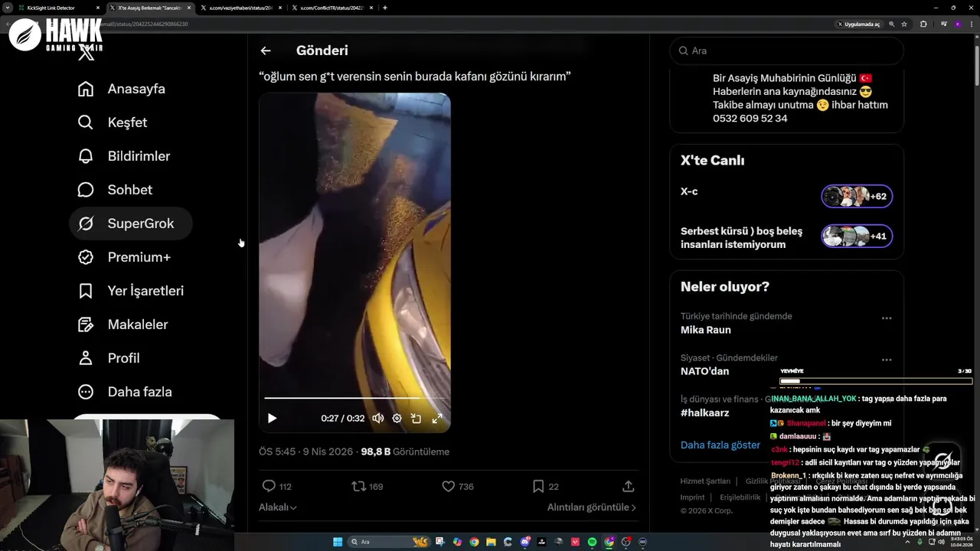Click the zoom magnifier in address bar
Image resolution: width=980 pixels, height=551 pixels.
click(891, 24)
